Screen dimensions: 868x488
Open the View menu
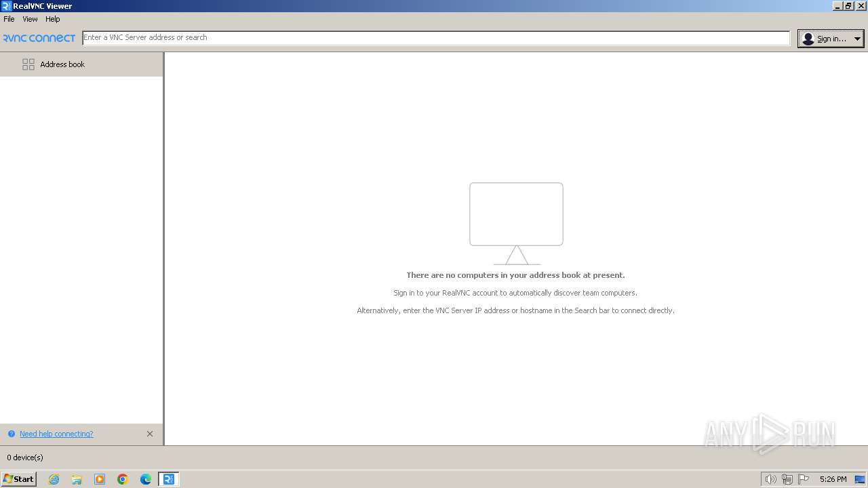click(30, 19)
